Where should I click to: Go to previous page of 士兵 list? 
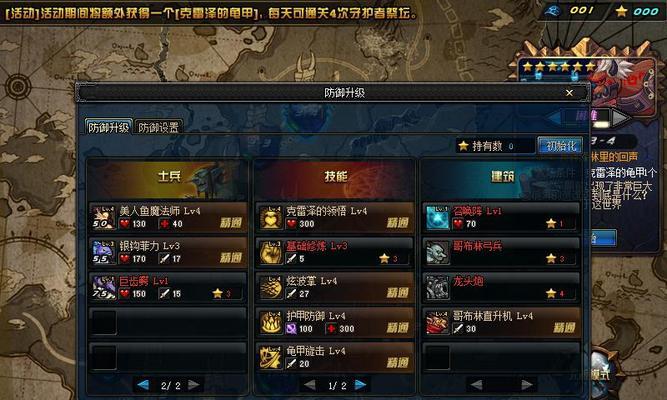click(143, 385)
